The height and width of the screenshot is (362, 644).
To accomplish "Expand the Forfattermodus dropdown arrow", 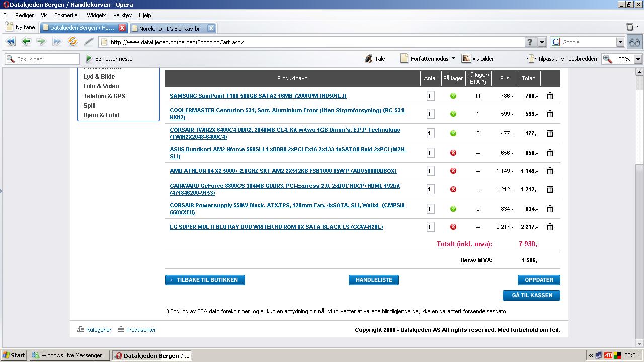I will [x=453, y=59].
